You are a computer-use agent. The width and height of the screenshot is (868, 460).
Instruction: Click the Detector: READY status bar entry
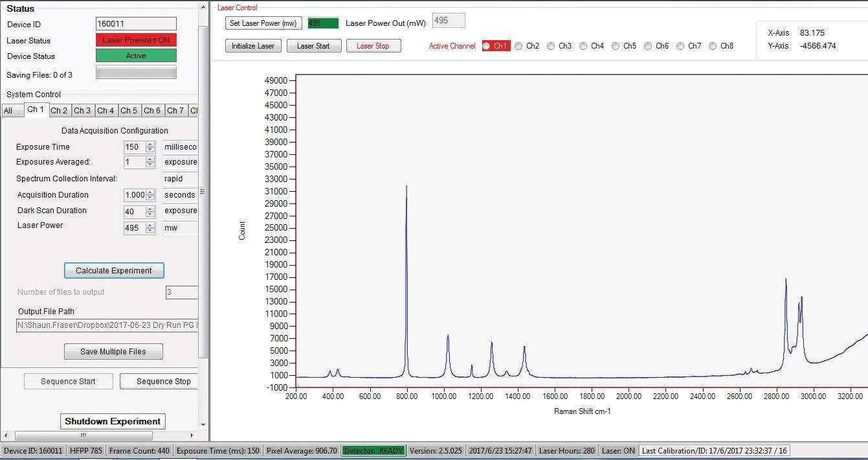tap(373, 451)
